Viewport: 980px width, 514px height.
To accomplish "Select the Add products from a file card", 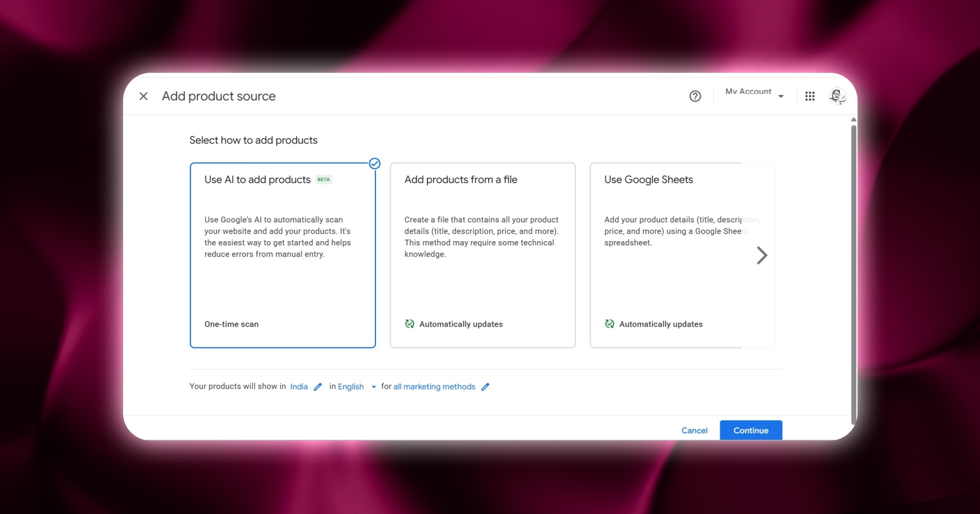I will (483, 255).
